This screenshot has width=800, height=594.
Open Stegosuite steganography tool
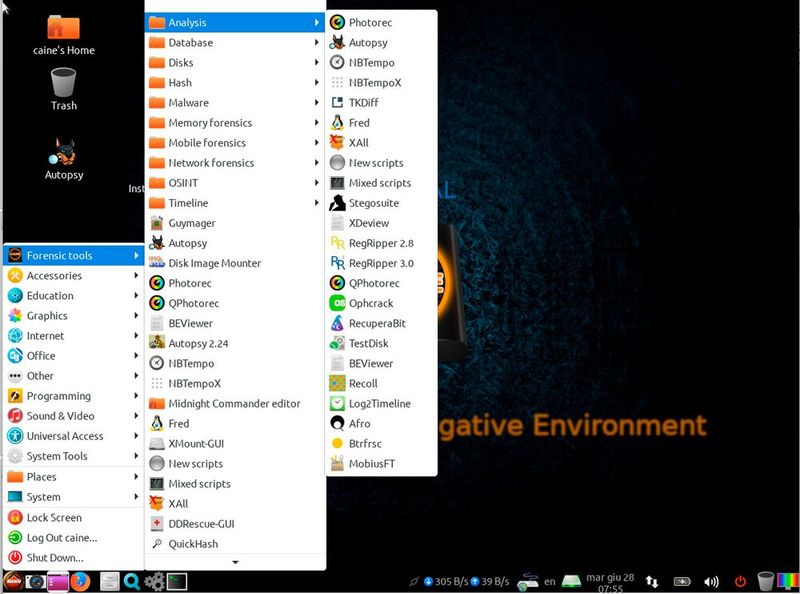377,202
